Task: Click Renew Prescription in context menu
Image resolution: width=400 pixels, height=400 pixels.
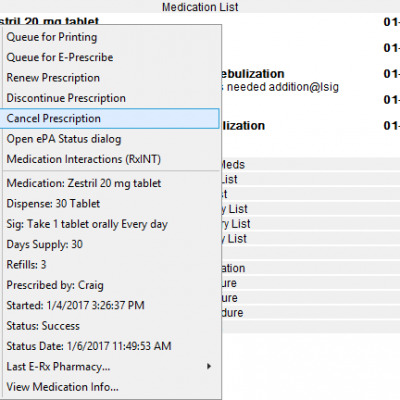Action: coord(110,78)
